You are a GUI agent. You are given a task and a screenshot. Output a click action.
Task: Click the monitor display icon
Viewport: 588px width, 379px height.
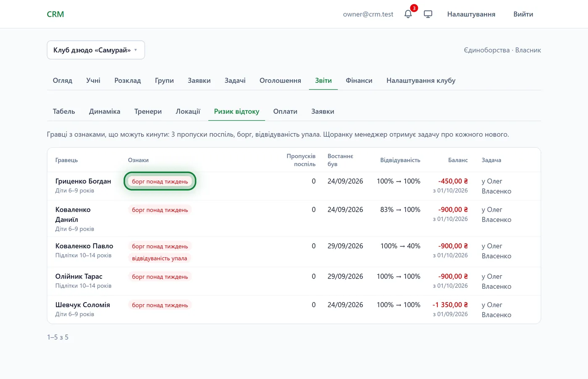pos(428,14)
